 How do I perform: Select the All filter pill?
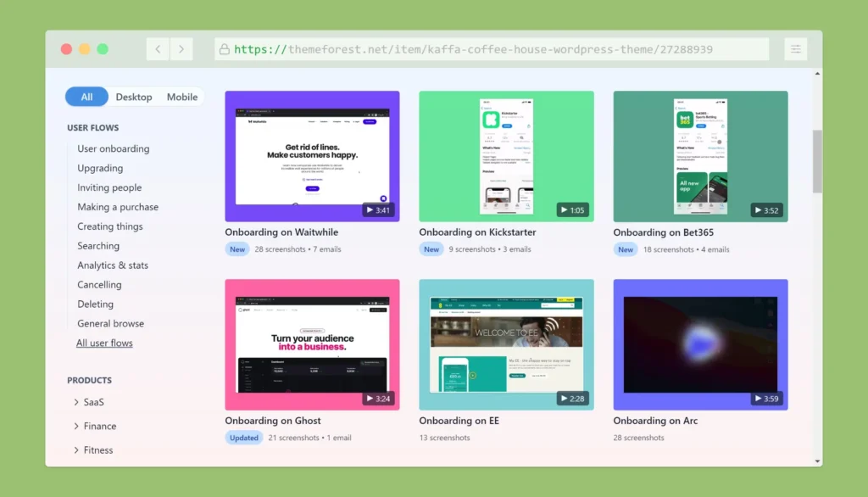click(x=86, y=97)
